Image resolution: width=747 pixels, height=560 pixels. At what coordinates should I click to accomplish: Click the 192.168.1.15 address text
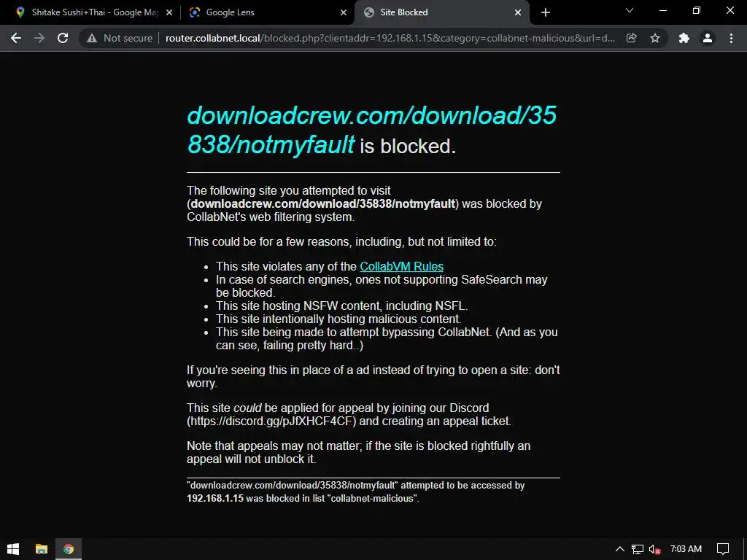[215, 498]
